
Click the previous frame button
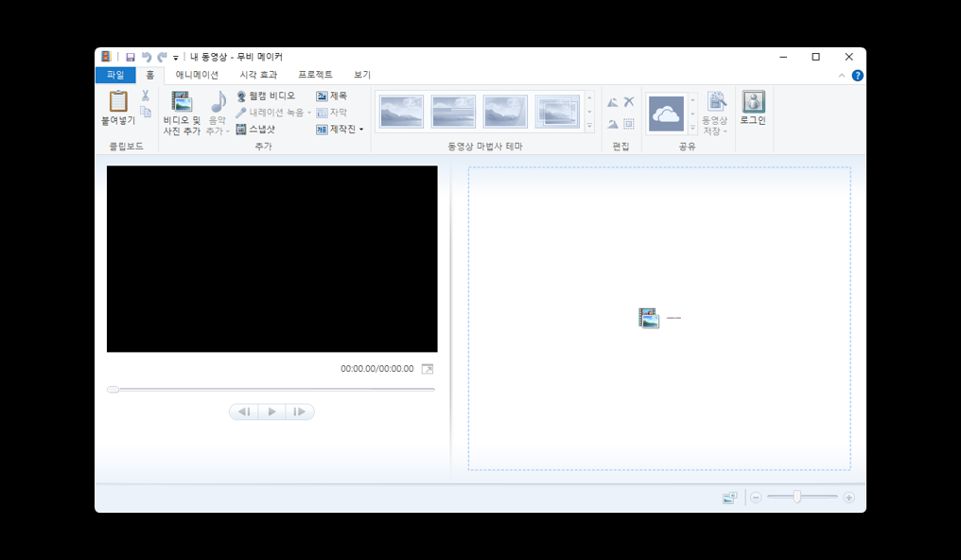[x=244, y=411]
